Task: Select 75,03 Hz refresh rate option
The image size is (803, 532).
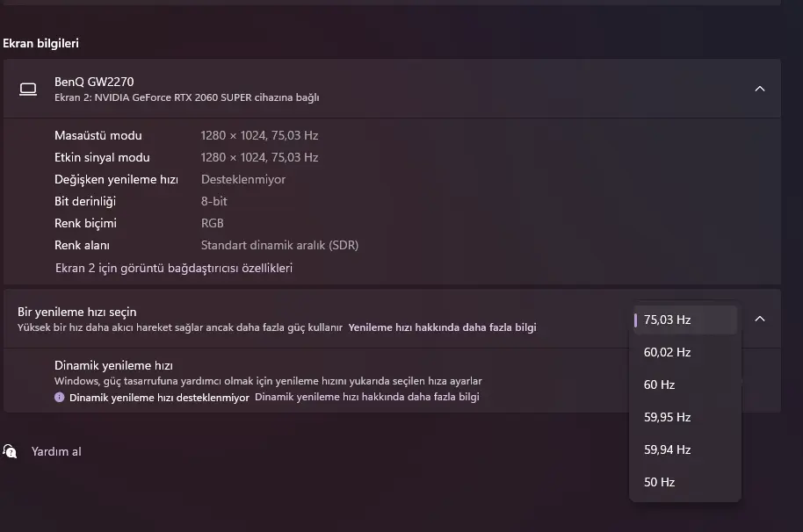Action: 684,320
